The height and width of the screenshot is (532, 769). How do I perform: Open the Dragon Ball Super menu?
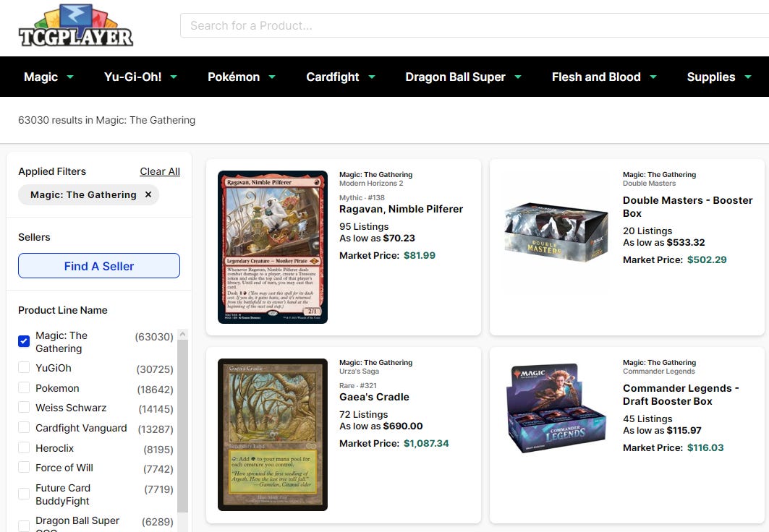point(463,77)
